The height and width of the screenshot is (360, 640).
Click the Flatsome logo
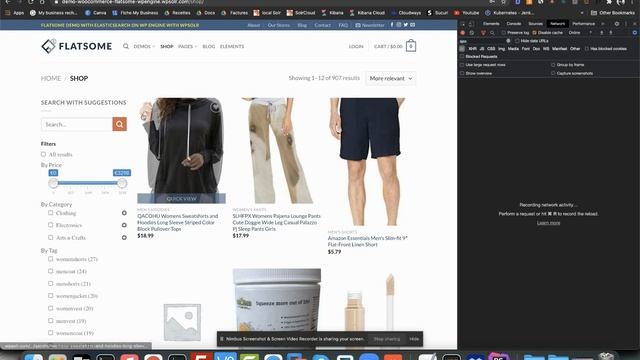pos(77,46)
